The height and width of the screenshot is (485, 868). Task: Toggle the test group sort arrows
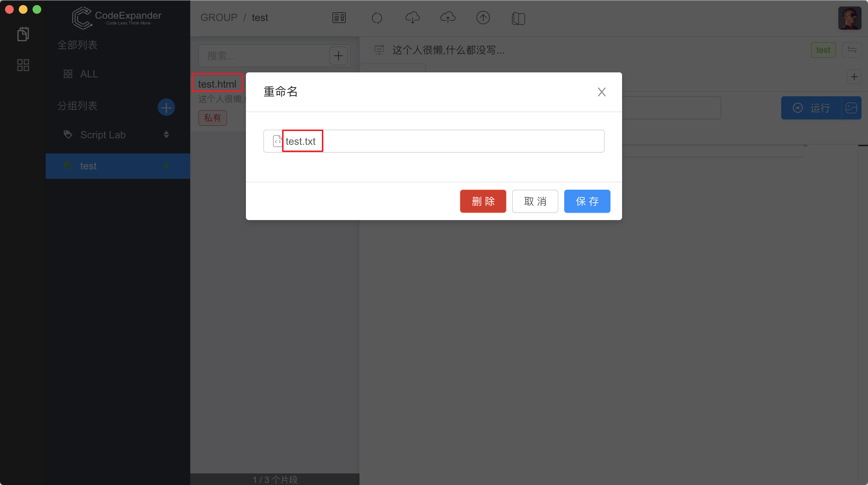tap(166, 166)
